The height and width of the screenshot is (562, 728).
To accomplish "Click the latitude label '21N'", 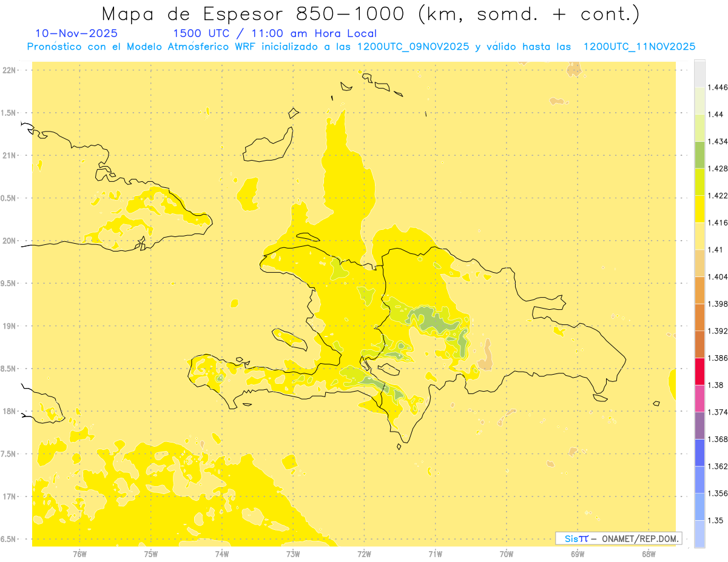I will click(9, 156).
